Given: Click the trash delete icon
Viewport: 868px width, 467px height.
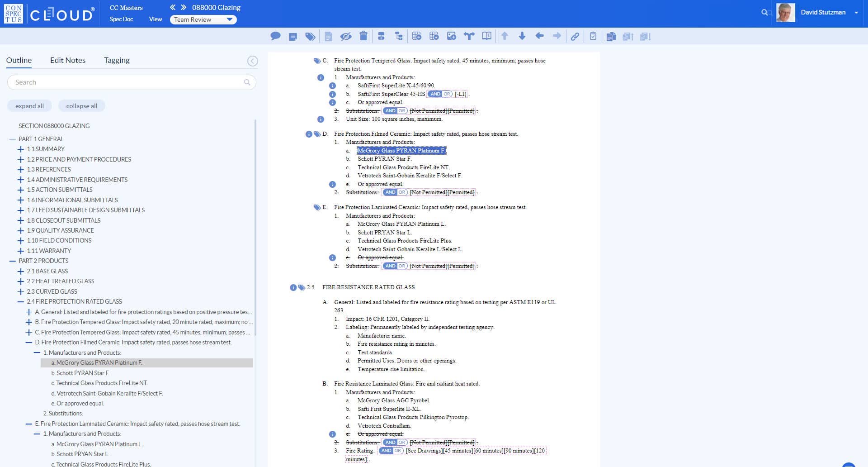Looking at the screenshot, I should pyautogui.click(x=363, y=36).
